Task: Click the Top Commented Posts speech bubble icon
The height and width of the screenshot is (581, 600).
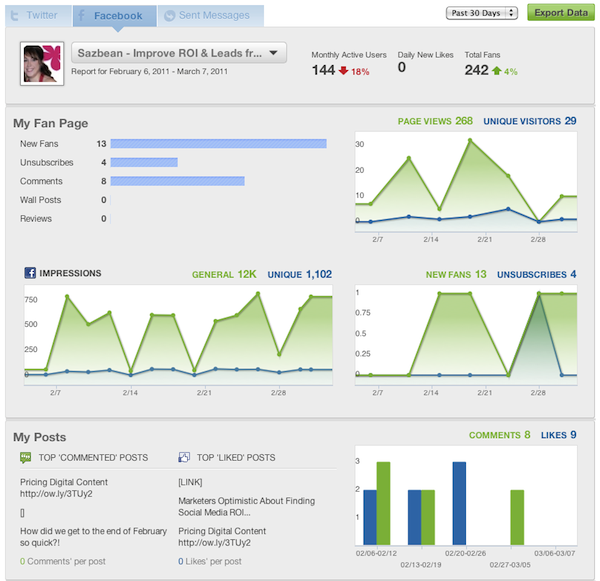Action: [26, 458]
